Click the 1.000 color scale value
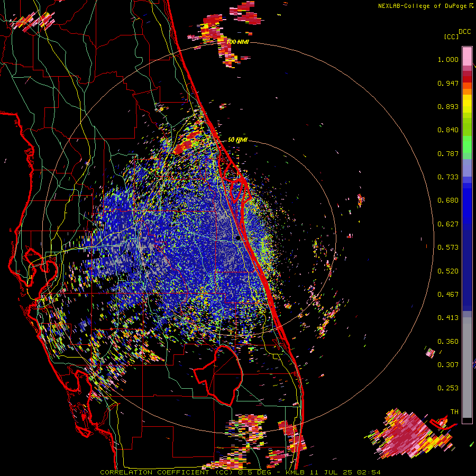476x476 pixels. 448,59
